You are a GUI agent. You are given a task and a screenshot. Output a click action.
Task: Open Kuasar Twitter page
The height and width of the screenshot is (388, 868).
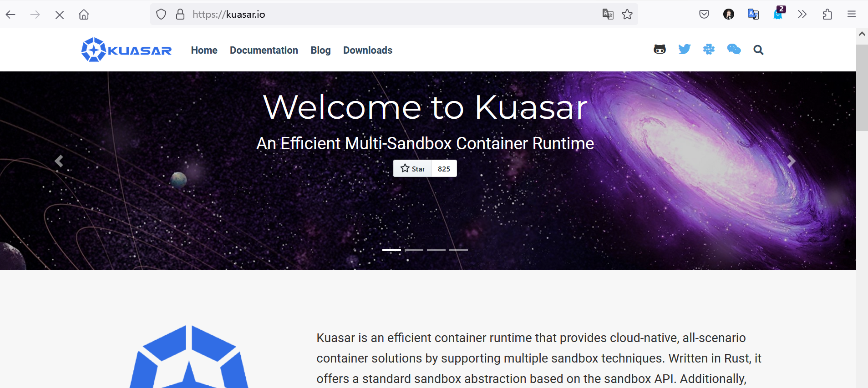(x=684, y=50)
